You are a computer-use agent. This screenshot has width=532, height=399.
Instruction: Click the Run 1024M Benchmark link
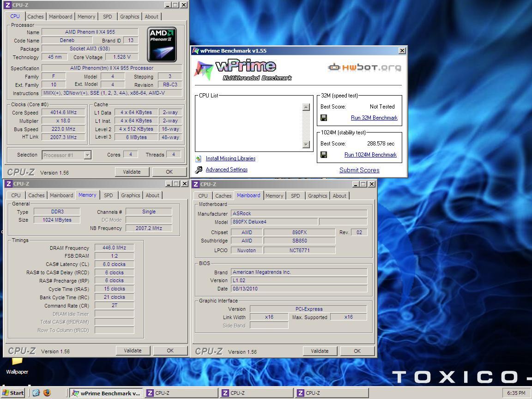click(x=370, y=155)
